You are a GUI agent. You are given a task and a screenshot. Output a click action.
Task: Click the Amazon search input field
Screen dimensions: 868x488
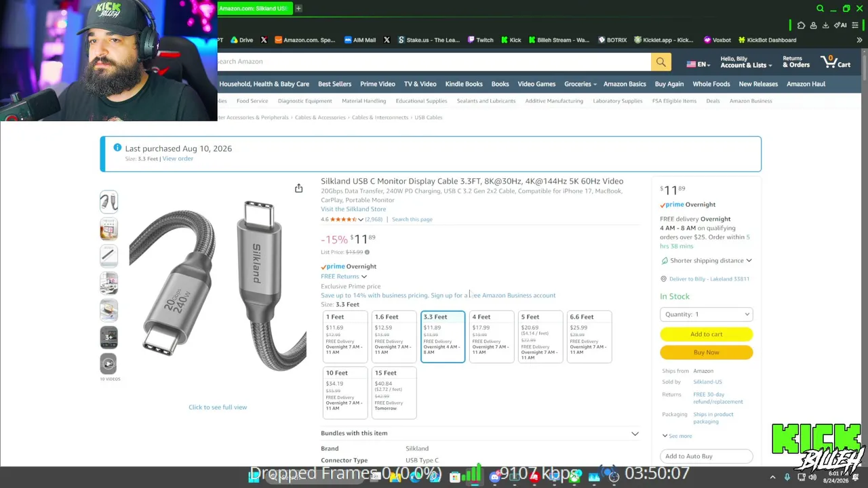coord(434,62)
